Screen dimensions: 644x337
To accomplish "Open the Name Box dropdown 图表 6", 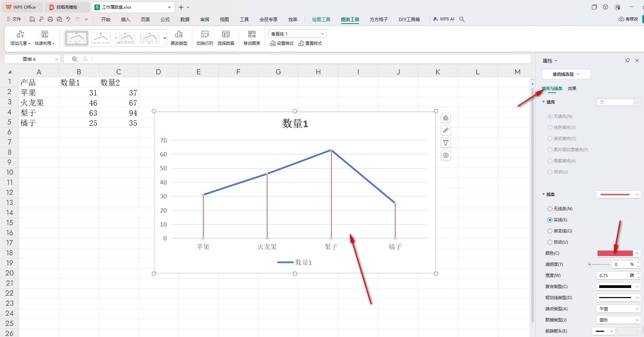I will point(56,59).
